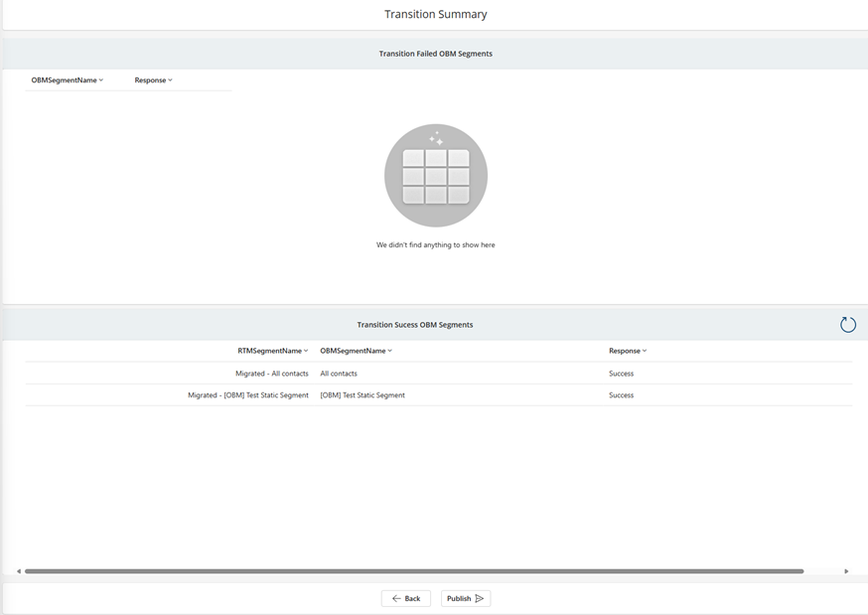Click Success response in Test Static Segment row
This screenshot has height=615, width=868.
tap(621, 395)
